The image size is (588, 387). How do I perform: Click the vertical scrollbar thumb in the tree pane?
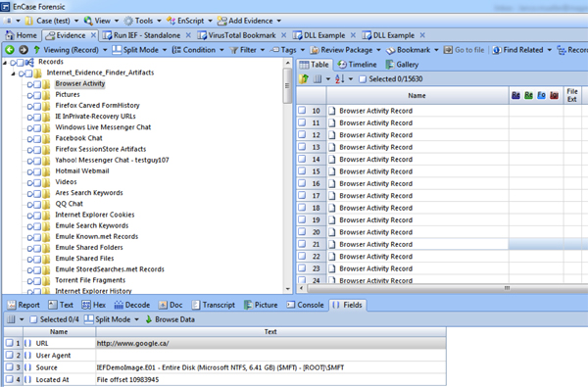coord(287,86)
